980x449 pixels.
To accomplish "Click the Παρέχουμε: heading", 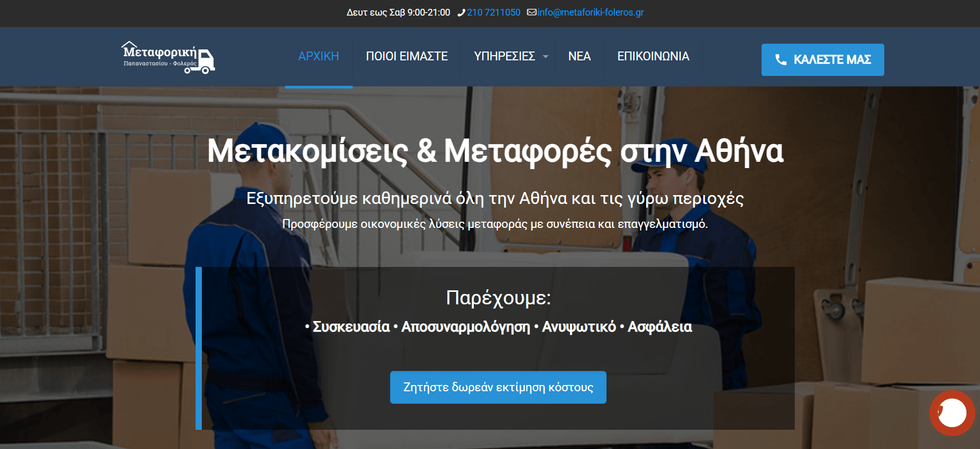I will [498, 298].
